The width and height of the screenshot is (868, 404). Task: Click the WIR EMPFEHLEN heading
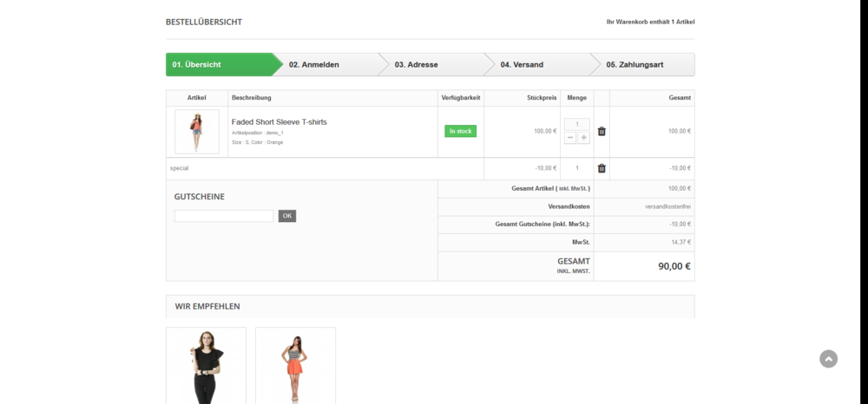(x=207, y=306)
